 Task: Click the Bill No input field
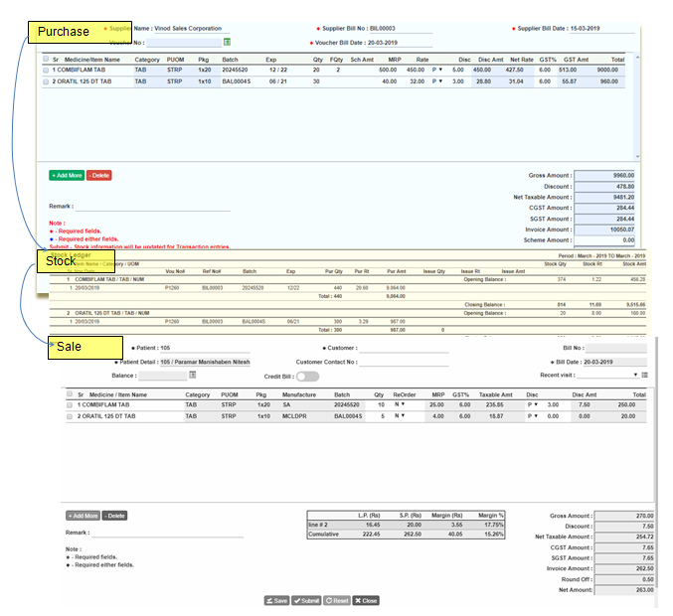[x=616, y=348]
